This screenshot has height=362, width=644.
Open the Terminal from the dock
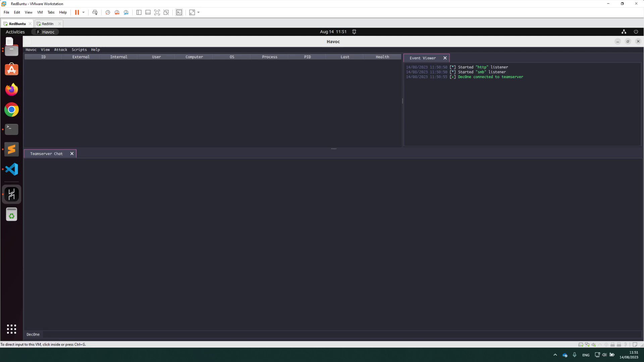[x=11, y=129]
